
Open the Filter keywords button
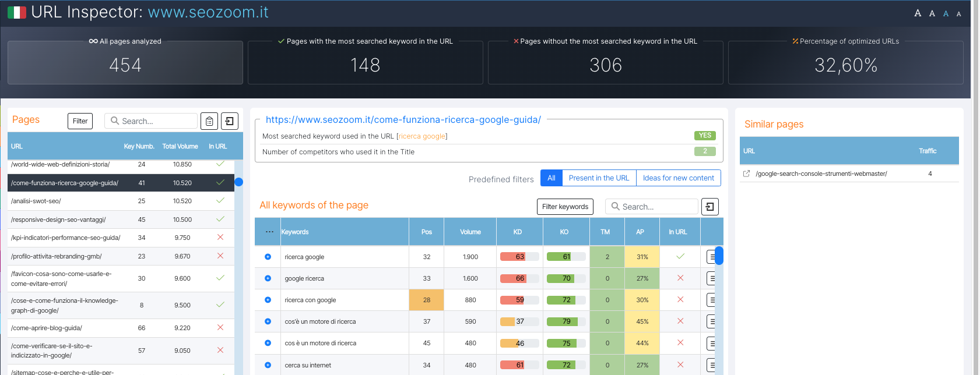565,207
